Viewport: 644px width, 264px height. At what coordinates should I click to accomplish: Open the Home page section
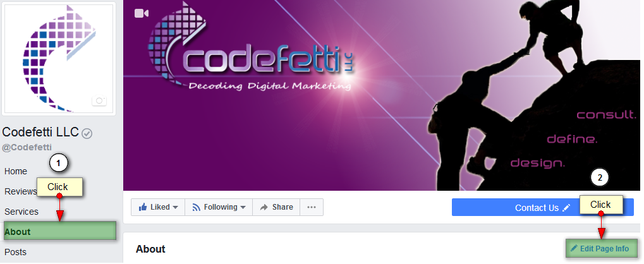point(16,171)
